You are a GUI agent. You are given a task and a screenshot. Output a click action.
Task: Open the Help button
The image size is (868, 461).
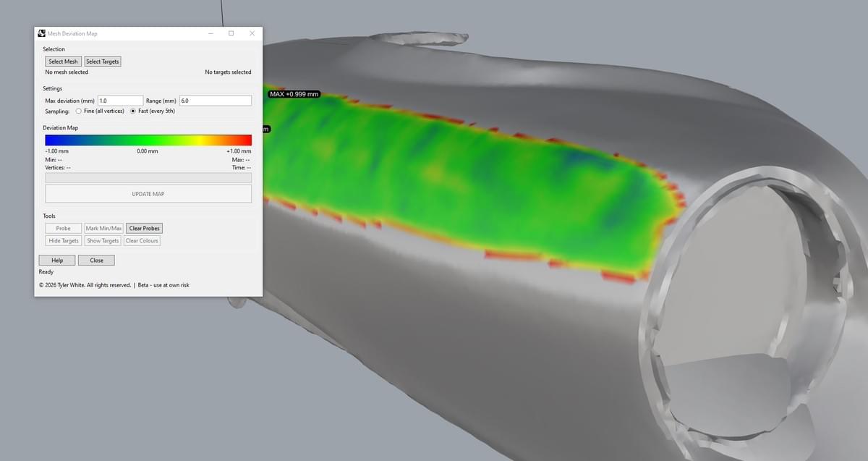(x=57, y=260)
